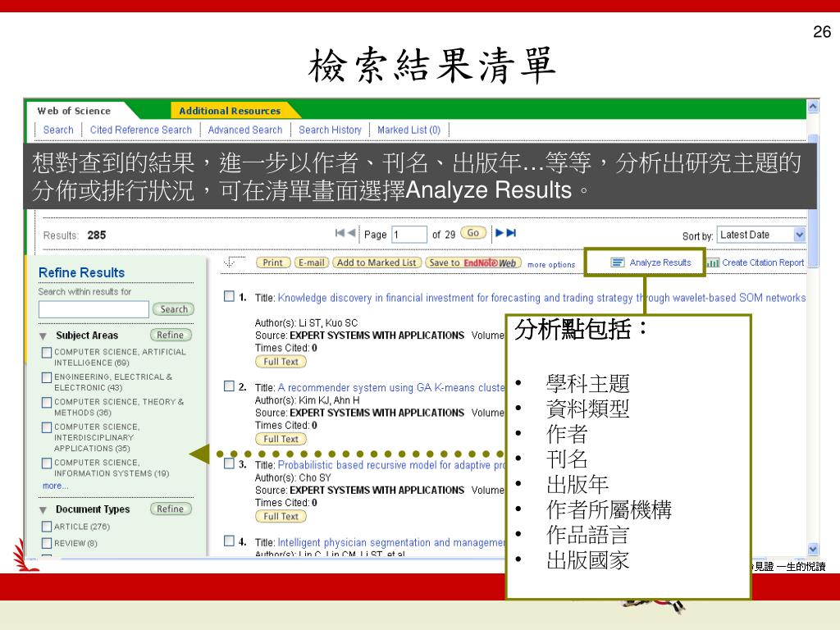Click Add to Marked List button
The height and width of the screenshot is (630, 840).
coord(377,262)
